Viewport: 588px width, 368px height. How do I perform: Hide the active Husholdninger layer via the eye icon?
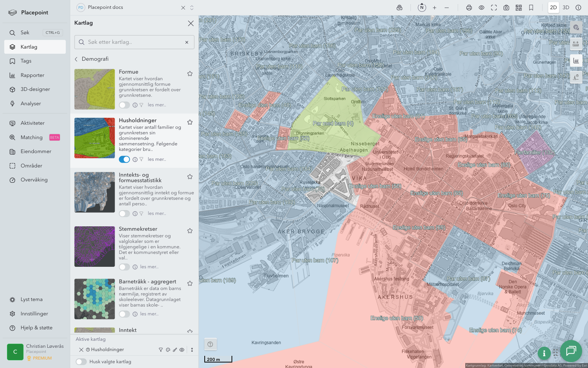pos(182,350)
